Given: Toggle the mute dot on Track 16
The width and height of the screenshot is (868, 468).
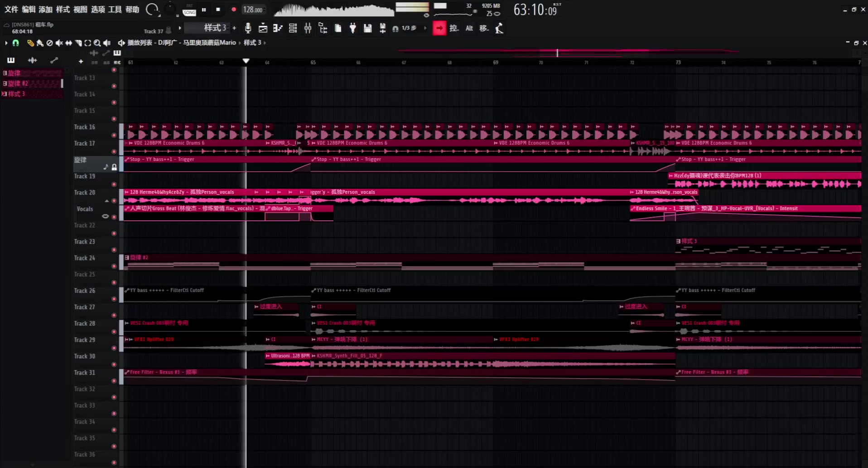Looking at the screenshot, I should pos(114,135).
